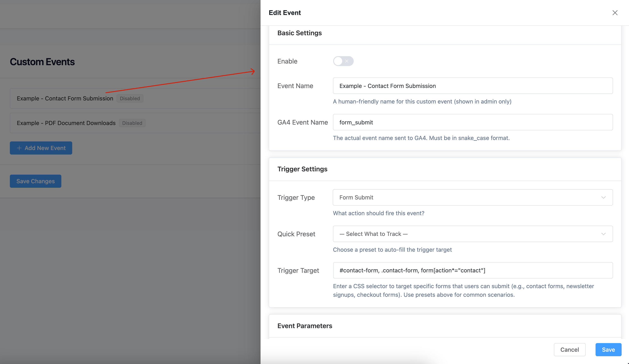Click Save Changes on Custom Events page
This screenshot has height=364, width=629.
[35, 181]
